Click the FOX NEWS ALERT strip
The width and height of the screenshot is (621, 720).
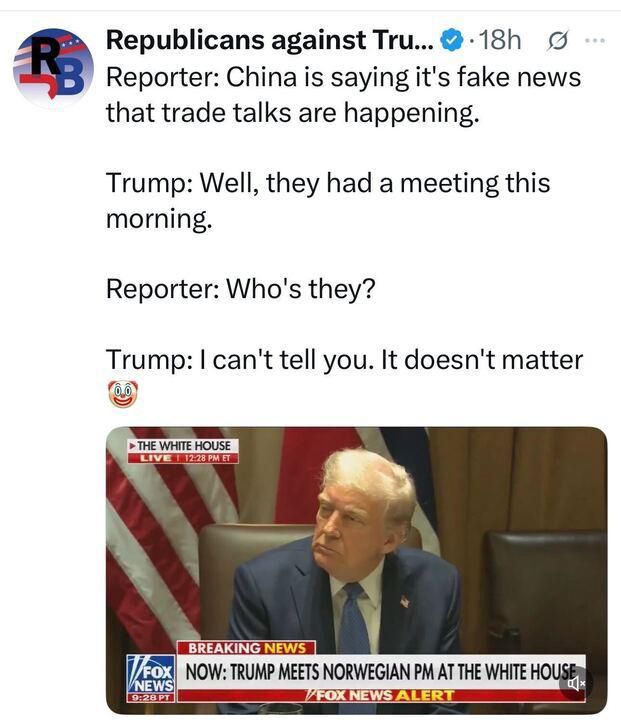click(x=381, y=695)
